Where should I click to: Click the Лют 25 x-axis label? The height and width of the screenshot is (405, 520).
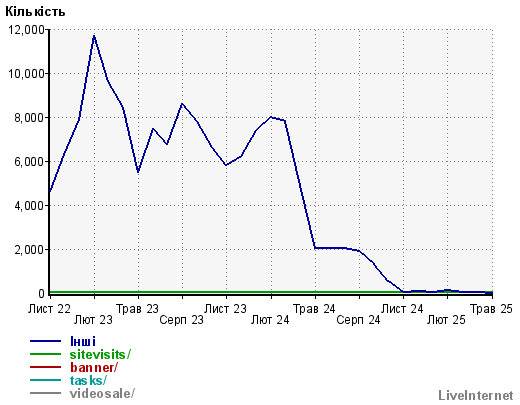(x=446, y=320)
